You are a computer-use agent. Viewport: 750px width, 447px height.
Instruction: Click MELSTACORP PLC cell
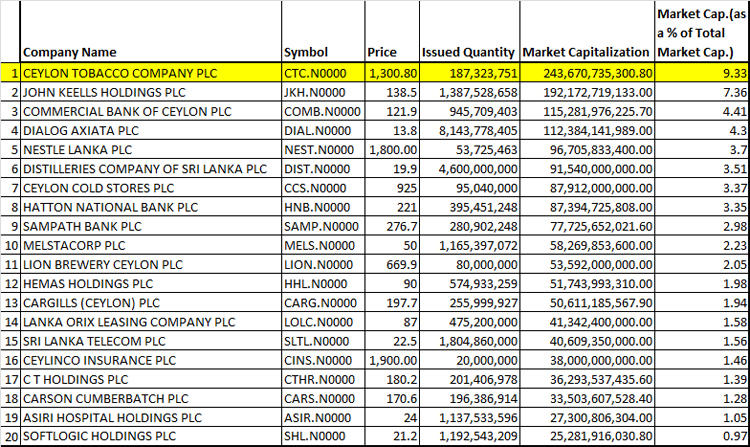click(x=151, y=245)
